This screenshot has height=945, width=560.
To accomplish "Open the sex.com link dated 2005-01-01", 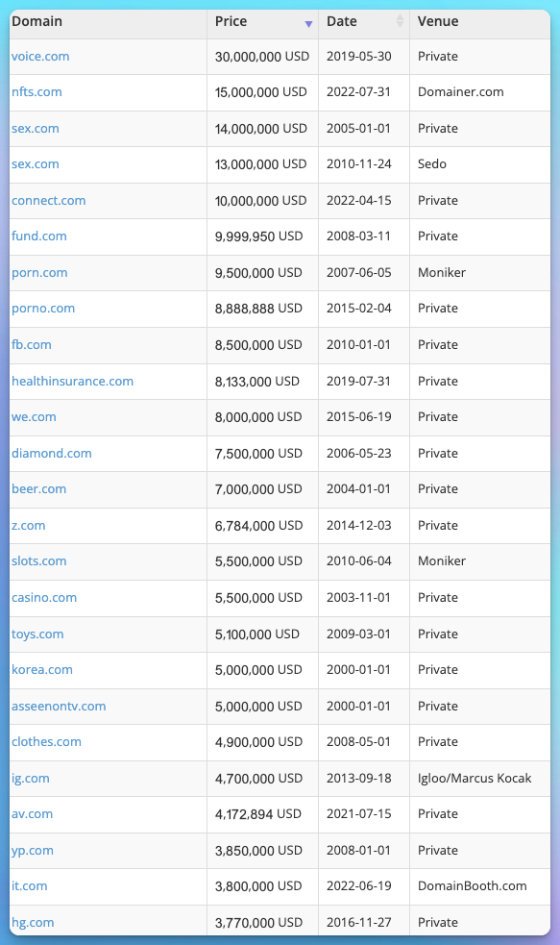I will (36, 129).
